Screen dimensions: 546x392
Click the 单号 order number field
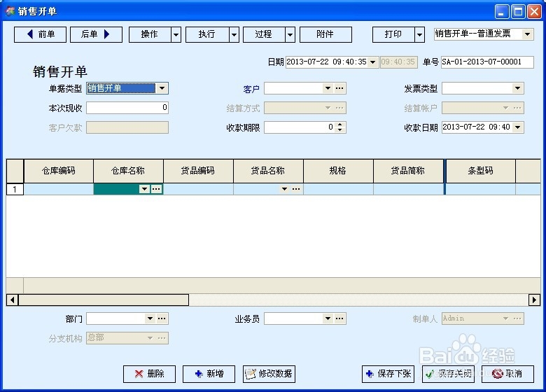point(487,62)
